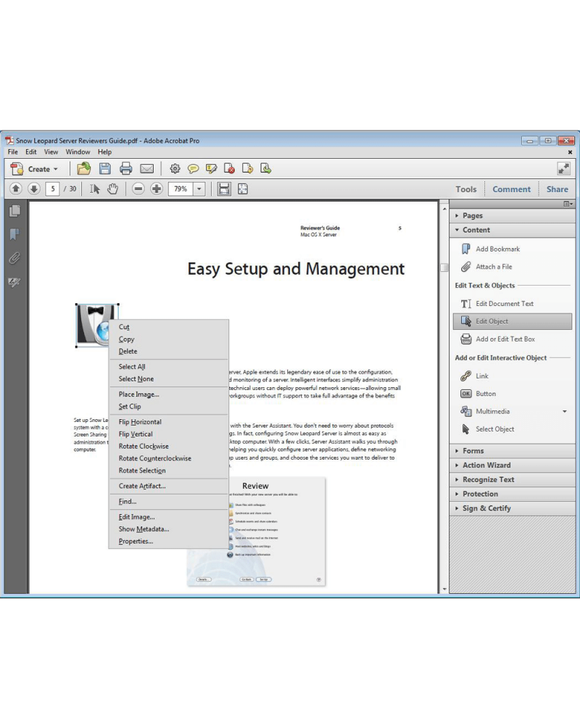Expand the Action Wizard section
Viewport: 580px width, 728px height.
(x=512, y=466)
